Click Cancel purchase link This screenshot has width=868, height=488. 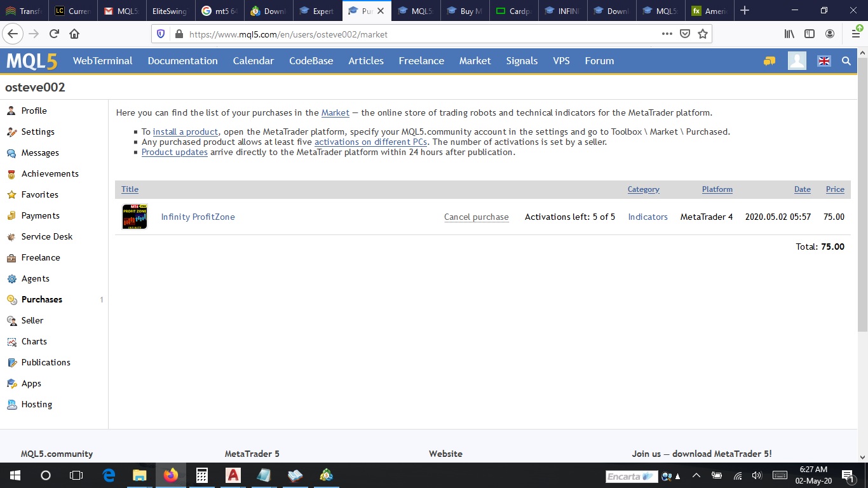pos(477,217)
